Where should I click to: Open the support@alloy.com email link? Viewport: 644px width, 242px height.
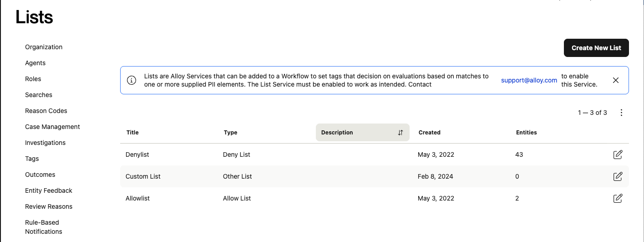point(529,80)
